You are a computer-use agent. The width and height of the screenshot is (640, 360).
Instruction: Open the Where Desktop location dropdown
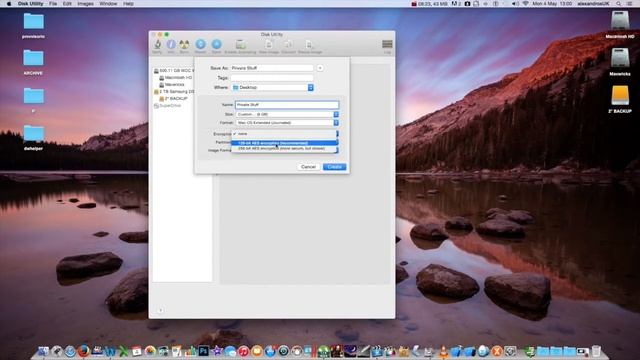pyautogui.click(x=272, y=87)
